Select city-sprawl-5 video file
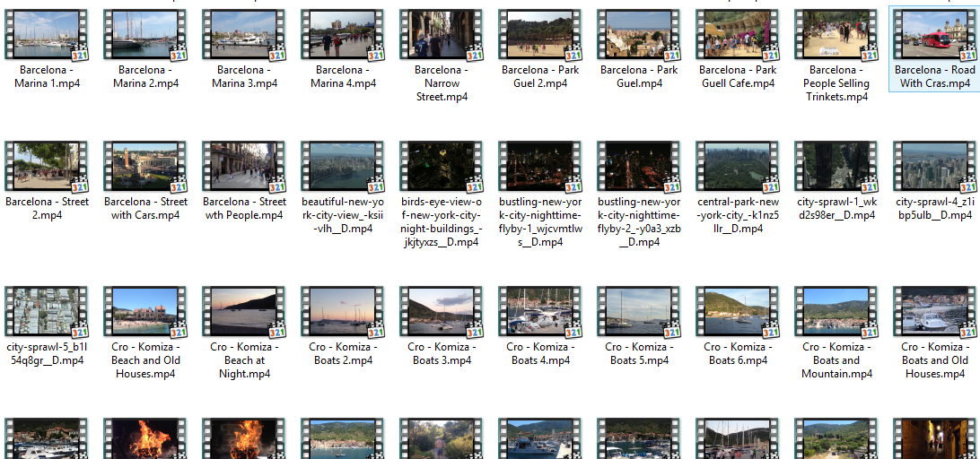Screen dimensions: 980x459 click(47, 313)
